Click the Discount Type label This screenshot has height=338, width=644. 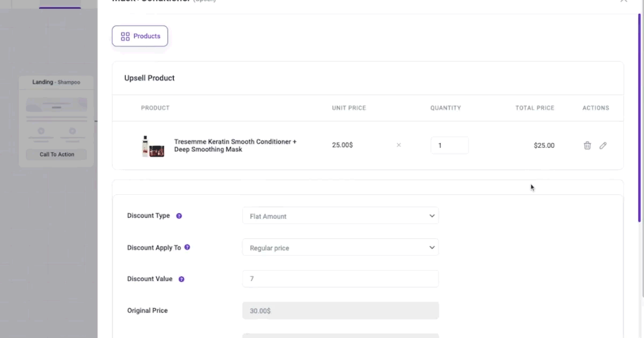[x=149, y=216]
